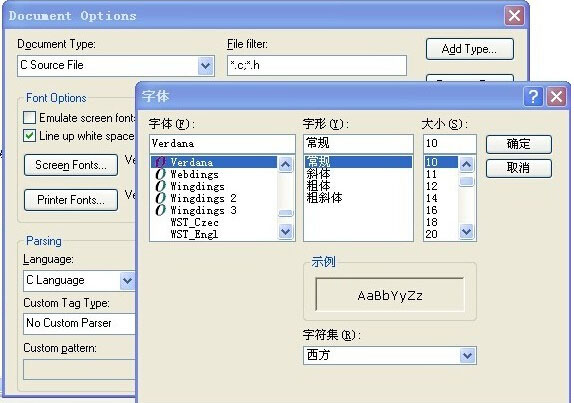The width and height of the screenshot is (574, 403).
Task: Select 常规 in the style list
Action: (358, 162)
